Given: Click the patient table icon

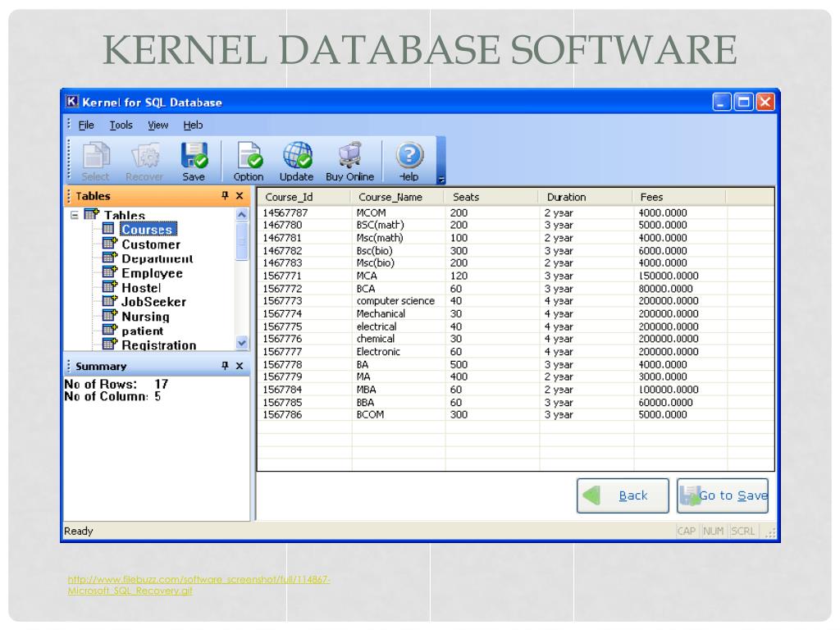Looking at the screenshot, I should (x=110, y=330).
